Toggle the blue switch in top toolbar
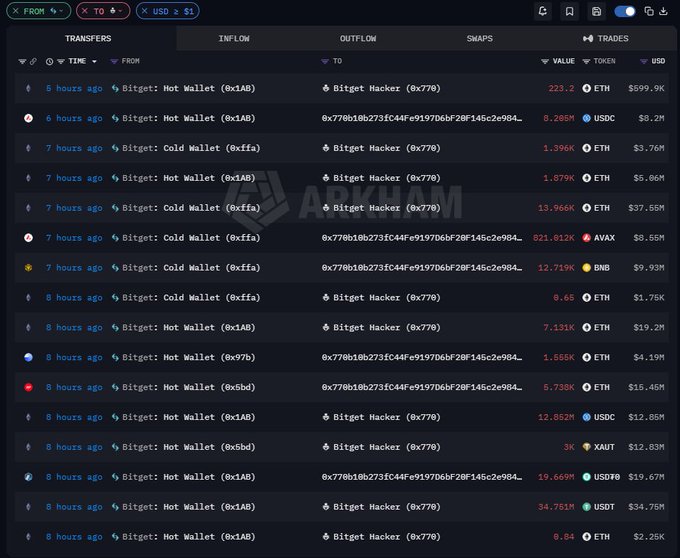Viewport: 680px width, 558px height. point(625,11)
